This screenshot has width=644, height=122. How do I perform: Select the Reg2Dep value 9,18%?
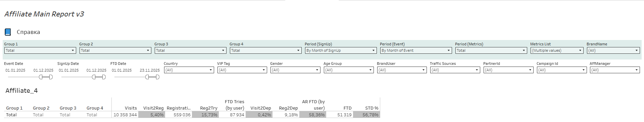(291, 115)
